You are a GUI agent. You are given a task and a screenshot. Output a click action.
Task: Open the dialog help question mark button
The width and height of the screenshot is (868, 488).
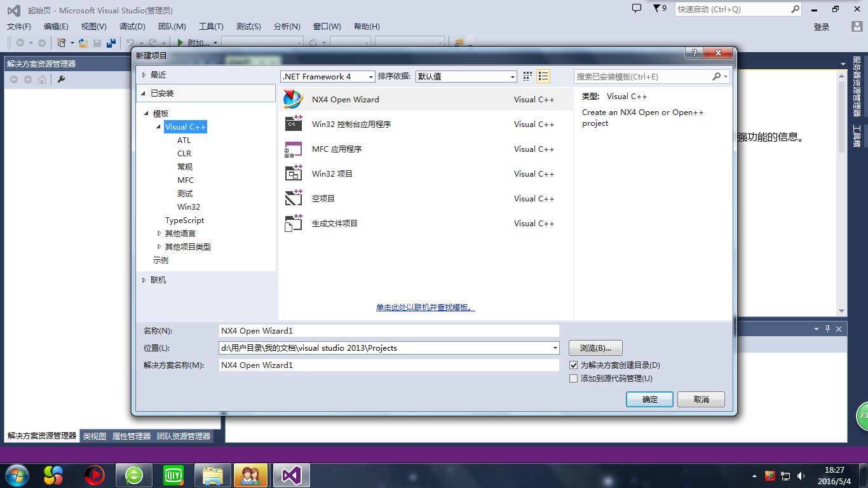pyautogui.click(x=694, y=53)
